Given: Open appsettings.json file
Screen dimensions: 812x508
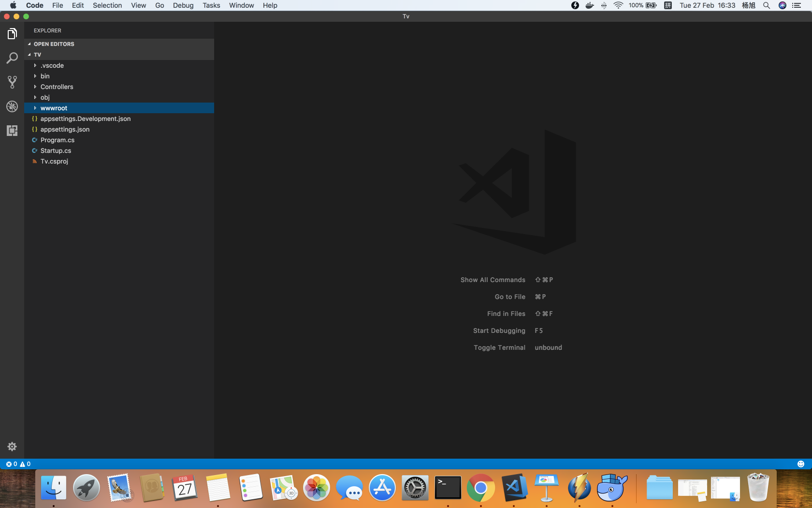Looking at the screenshot, I should pyautogui.click(x=119, y=129).
